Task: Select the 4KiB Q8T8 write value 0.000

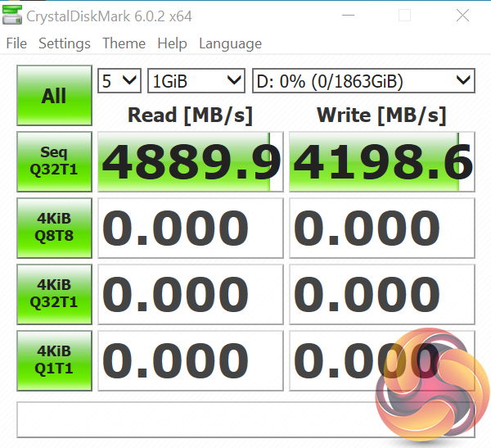Action: click(x=382, y=229)
